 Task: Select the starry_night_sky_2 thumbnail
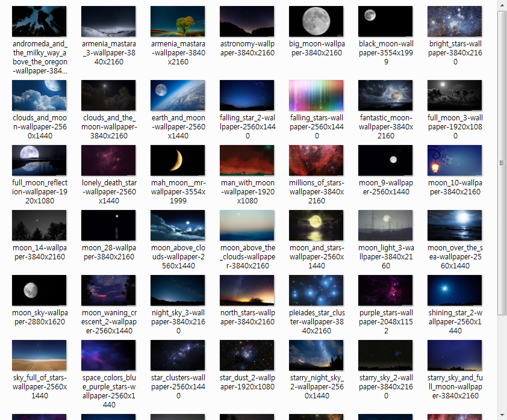[316, 355]
